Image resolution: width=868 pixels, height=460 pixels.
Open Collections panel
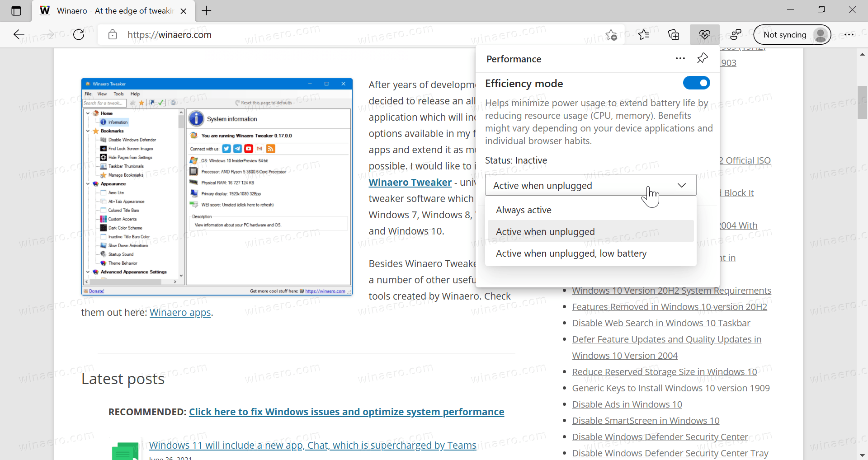pos(674,35)
